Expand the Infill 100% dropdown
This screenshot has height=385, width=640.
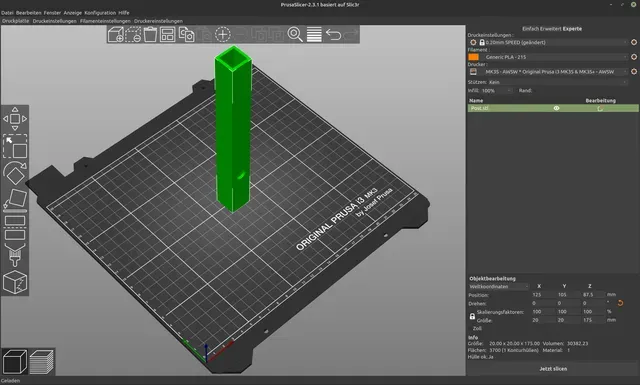coord(496,91)
